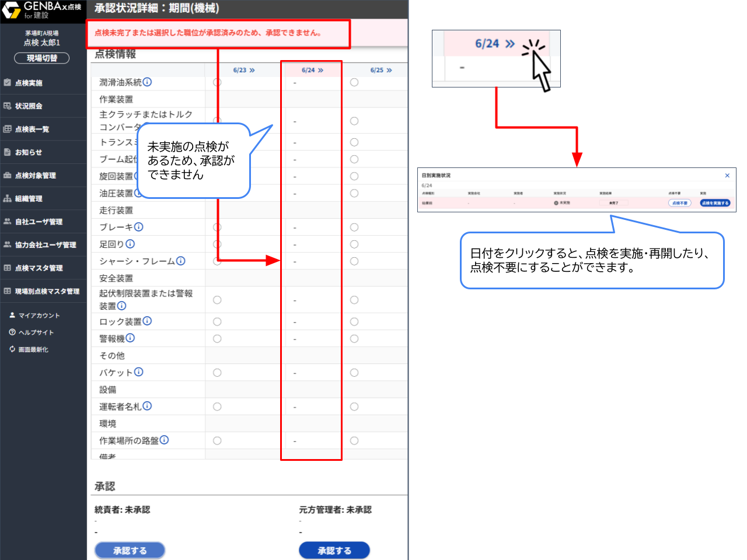
Task: Select the 6/23 radio for 潤滑油系統
Action: click(217, 82)
